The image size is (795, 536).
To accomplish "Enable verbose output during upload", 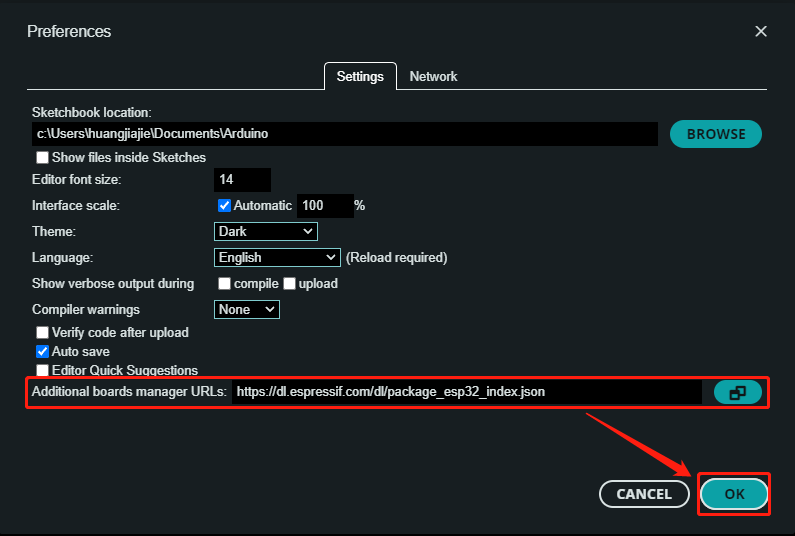I will click(290, 284).
